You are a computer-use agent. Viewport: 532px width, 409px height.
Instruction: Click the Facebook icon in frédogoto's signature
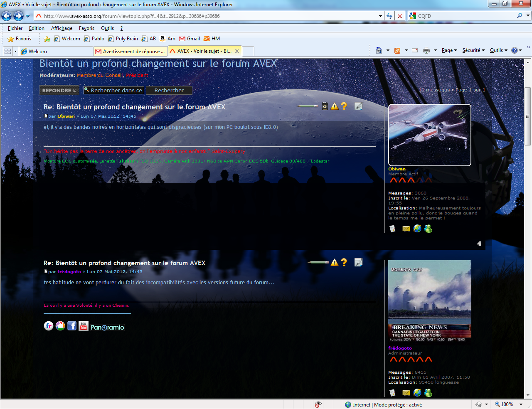coord(72,326)
